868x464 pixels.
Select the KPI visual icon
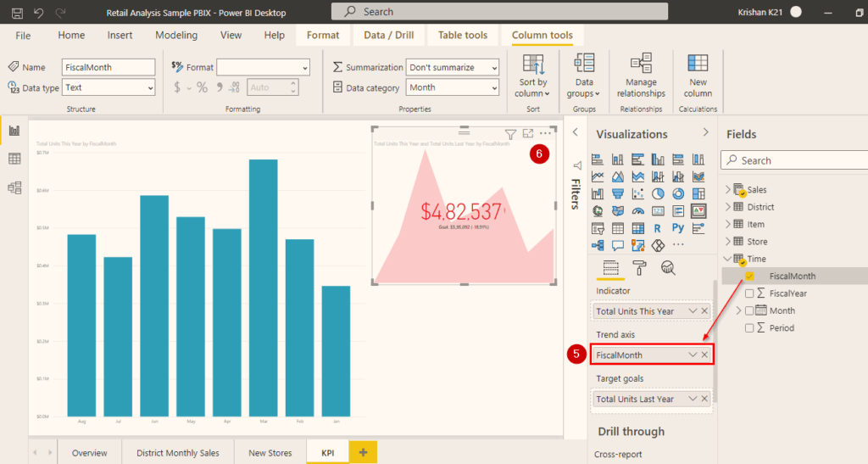tap(698, 211)
